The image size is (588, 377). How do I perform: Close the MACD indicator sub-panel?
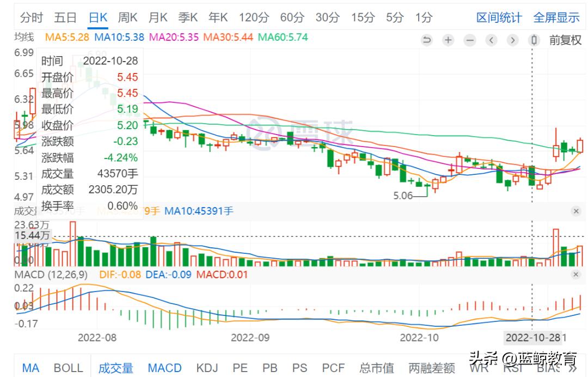pyautogui.click(x=576, y=275)
